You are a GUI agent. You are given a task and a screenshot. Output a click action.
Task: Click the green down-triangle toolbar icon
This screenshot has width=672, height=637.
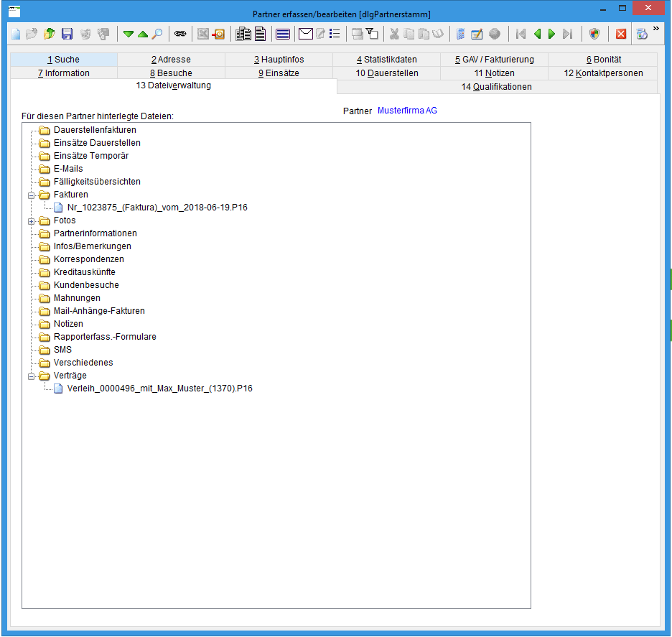pyautogui.click(x=128, y=34)
